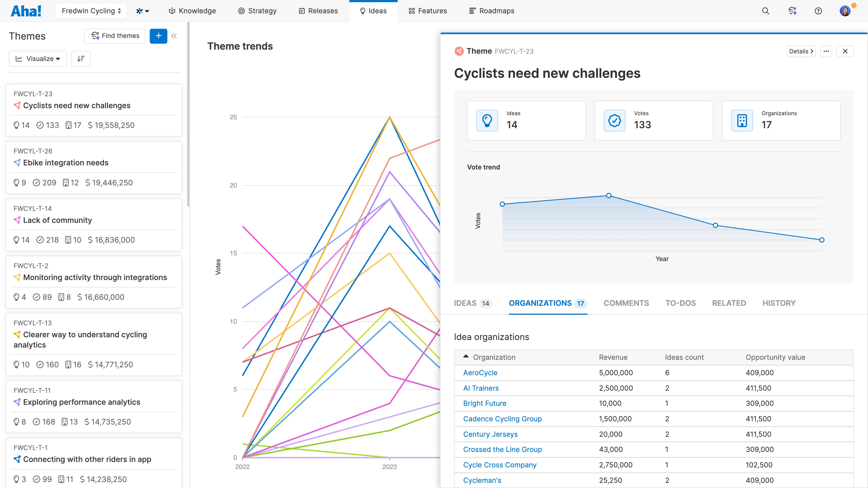Click the Themes list vertical scrollbar

click(x=188, y=114)
